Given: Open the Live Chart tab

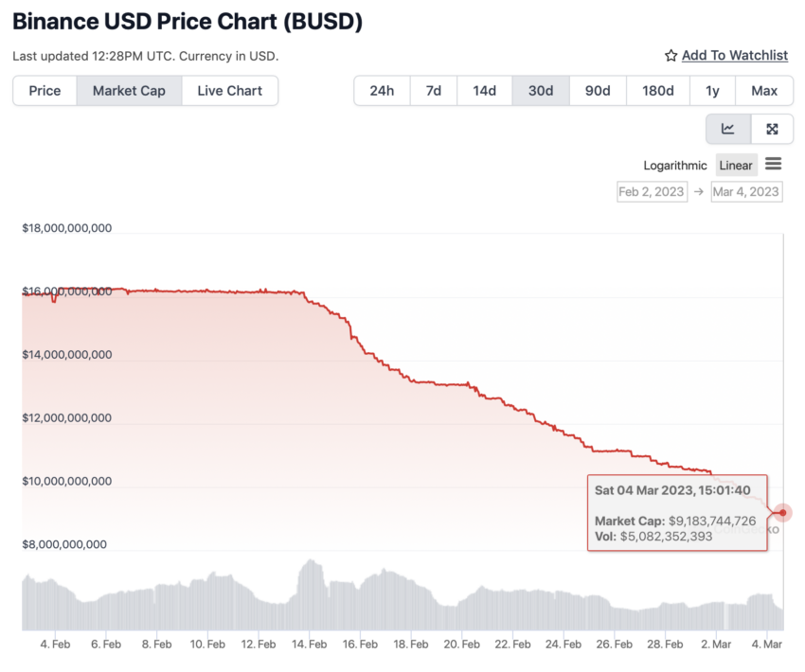Looking at the screenshot, I should (x=229, y=91).
